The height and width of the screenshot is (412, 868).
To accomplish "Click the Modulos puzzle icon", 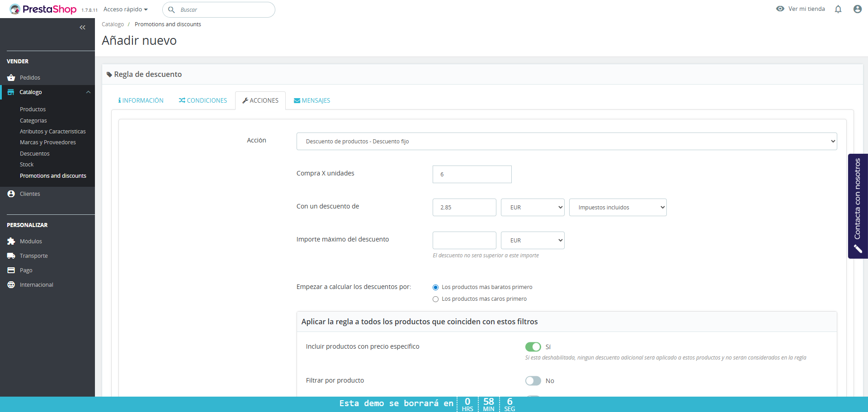I will coord(11,242).
